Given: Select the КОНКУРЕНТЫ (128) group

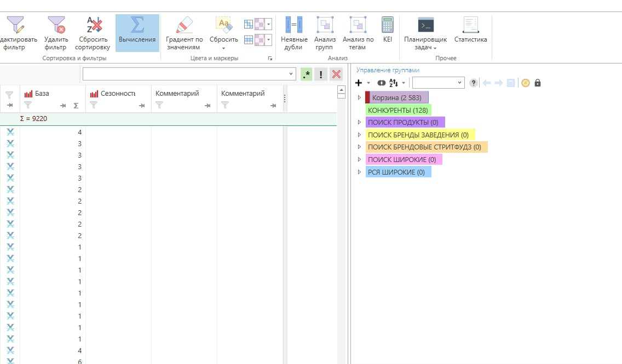Looking at the screenshot, I should pyautogui.click(x=398, y=110).
